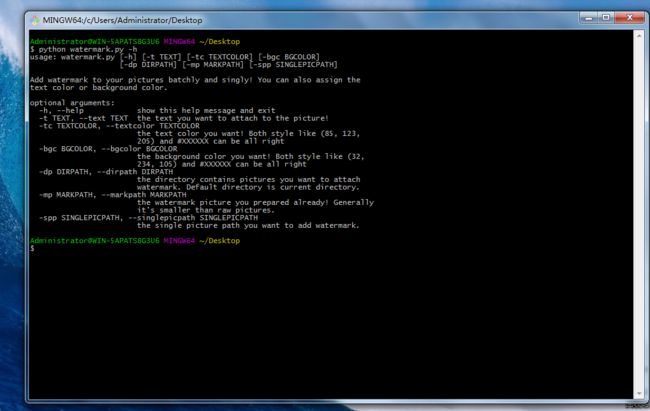Close the MINGW64 terminal window
Screen dimensions: 650x411
[x=629, y=18]
